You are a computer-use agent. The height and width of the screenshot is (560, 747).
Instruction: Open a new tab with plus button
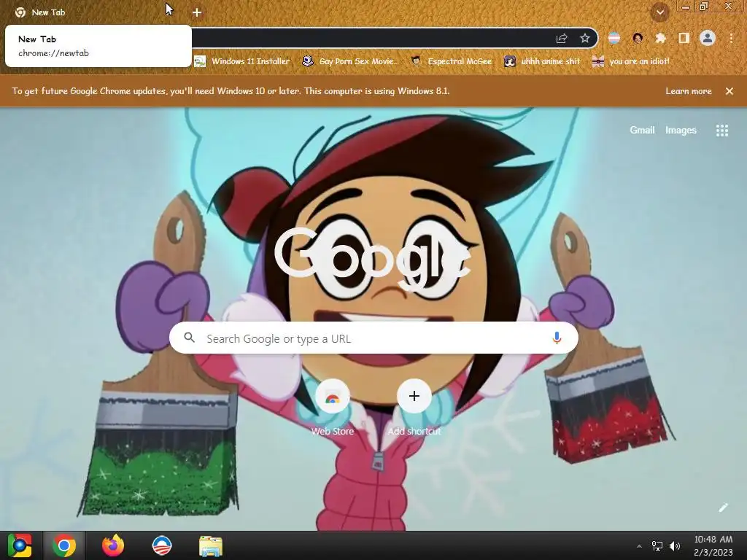(197, 12)
